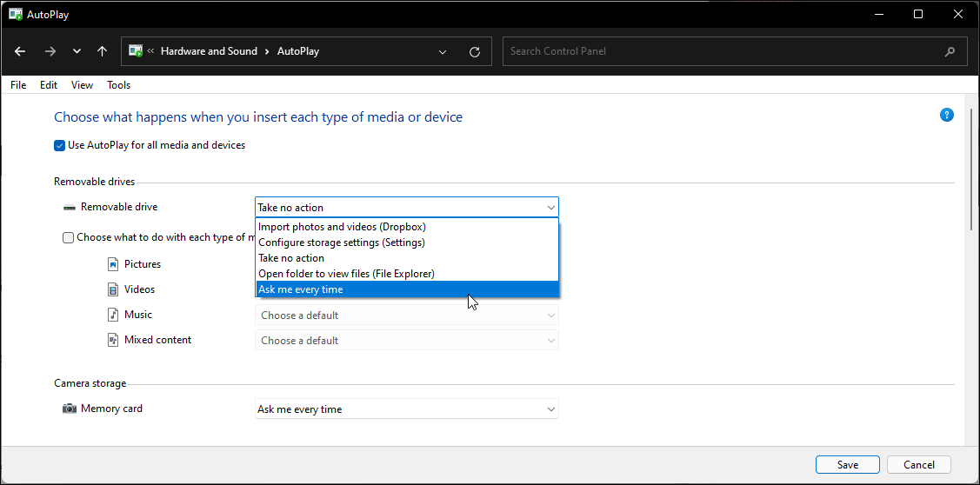Open the Tools menu
The height and width of the screenshot is (485, 980).
118,85
